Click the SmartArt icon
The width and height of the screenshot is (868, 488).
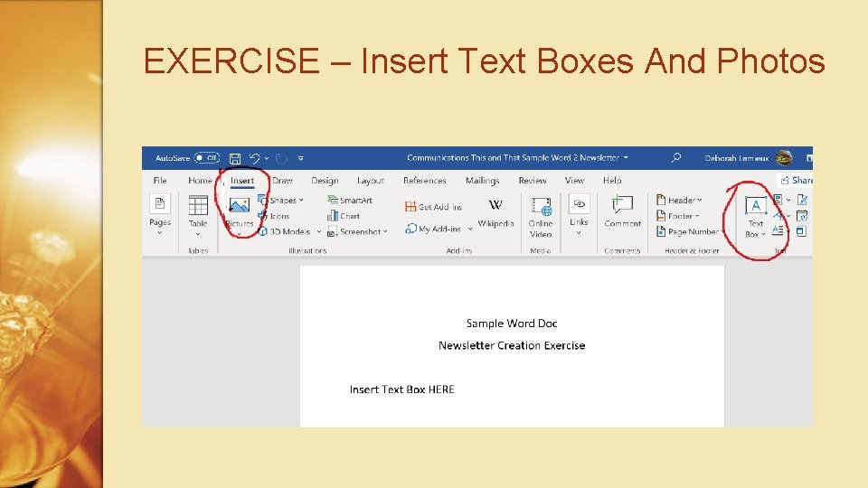(x=332, y=200)
